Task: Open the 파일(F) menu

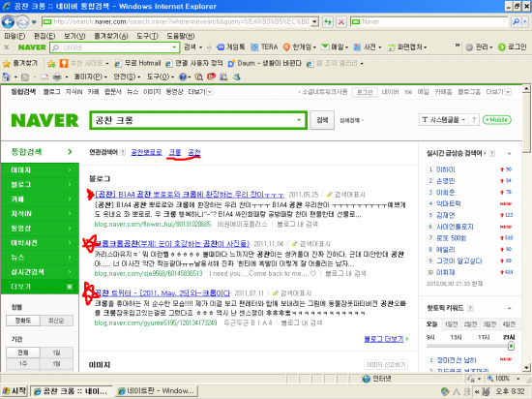Action: [15, 36]
